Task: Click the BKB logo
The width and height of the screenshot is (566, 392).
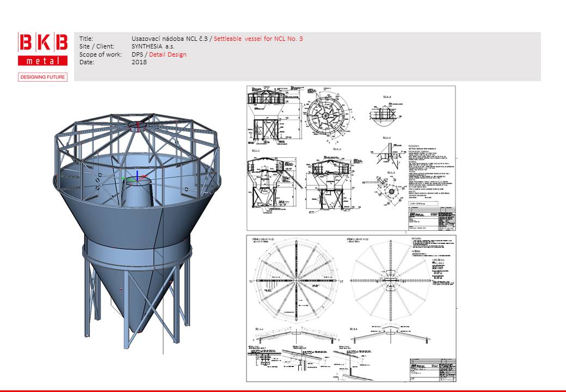Action: point(43,42)
